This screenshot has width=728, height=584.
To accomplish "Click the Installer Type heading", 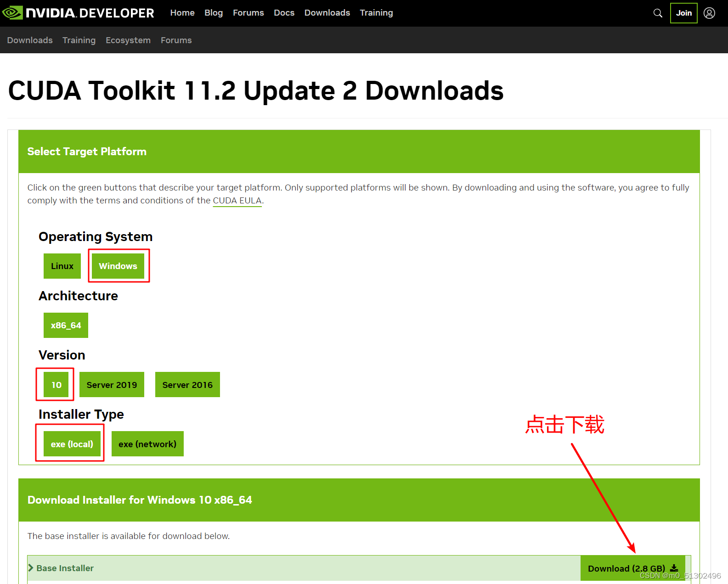I will [81, 415].
